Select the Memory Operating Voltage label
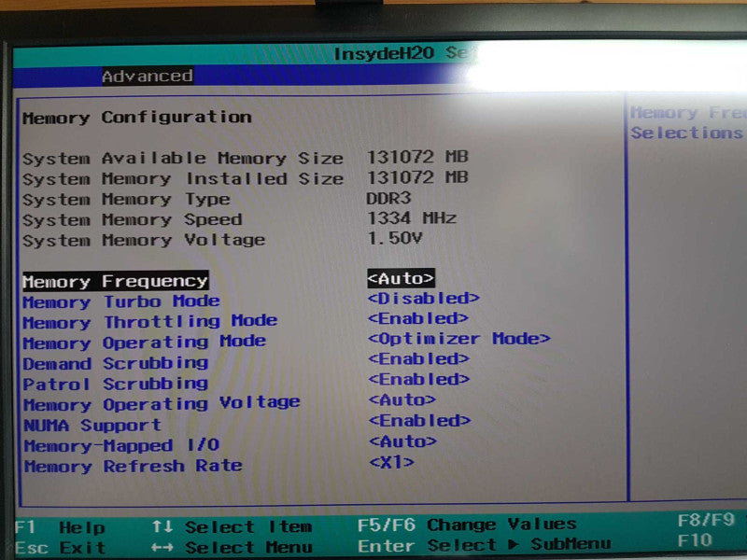 click(162, 404)
